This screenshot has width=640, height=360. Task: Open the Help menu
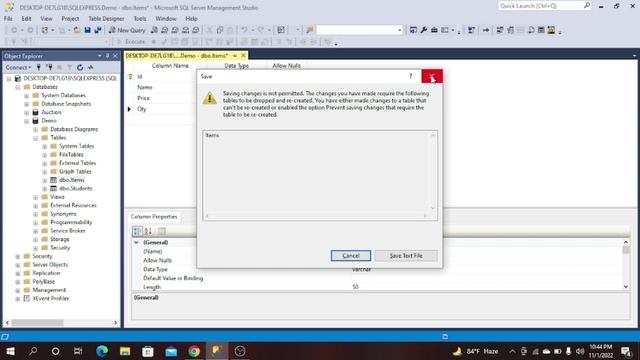(191, 19)
